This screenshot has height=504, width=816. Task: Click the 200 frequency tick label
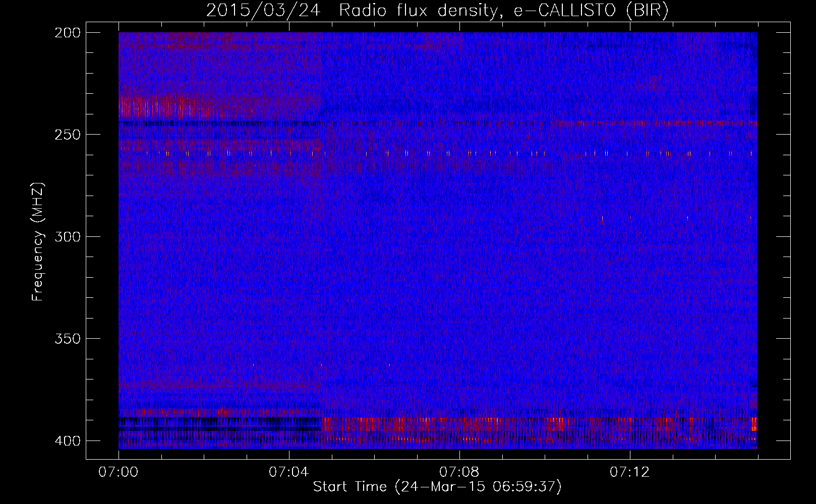point(67,33)
